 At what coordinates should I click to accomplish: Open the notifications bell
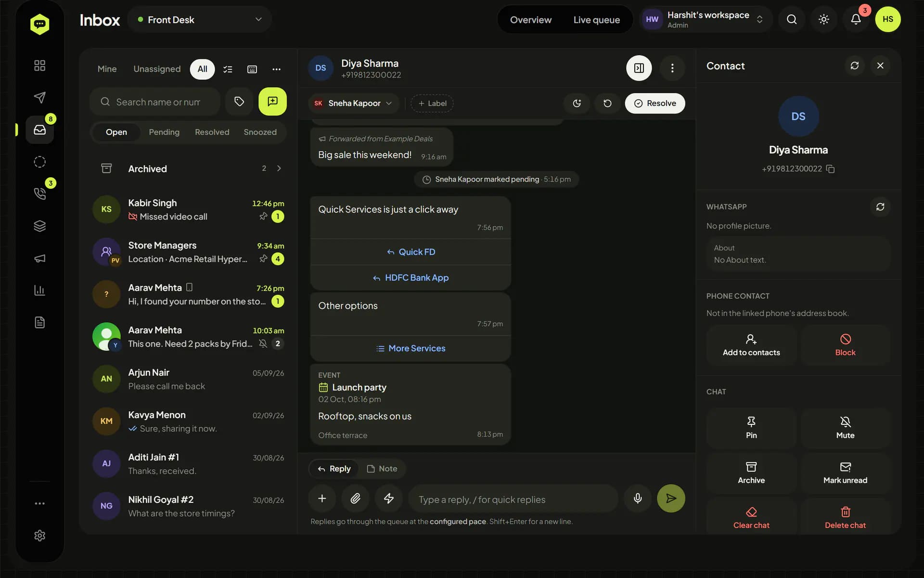[x=856, y=19]
